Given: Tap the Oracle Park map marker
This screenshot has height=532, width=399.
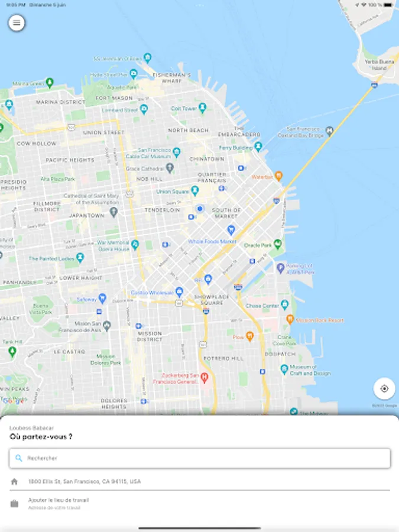Looking at the screenshot, I should coord(278,244).
